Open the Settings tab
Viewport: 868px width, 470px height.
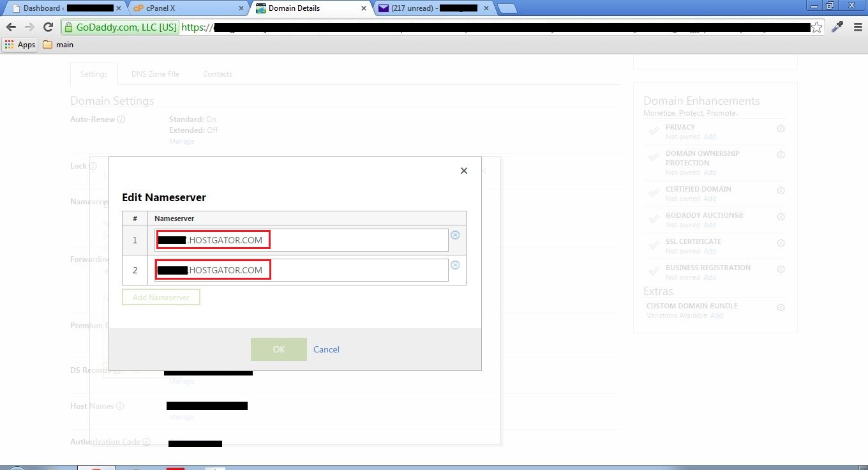pyautogui.click(x=94, y=74)
